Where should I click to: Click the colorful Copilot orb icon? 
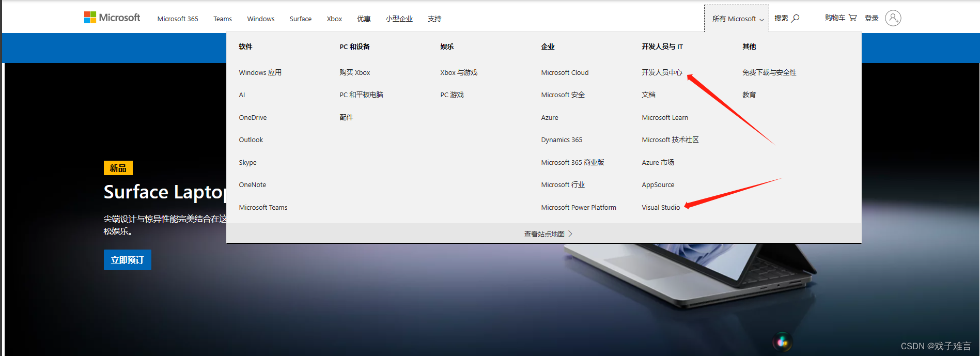(782, 342)
